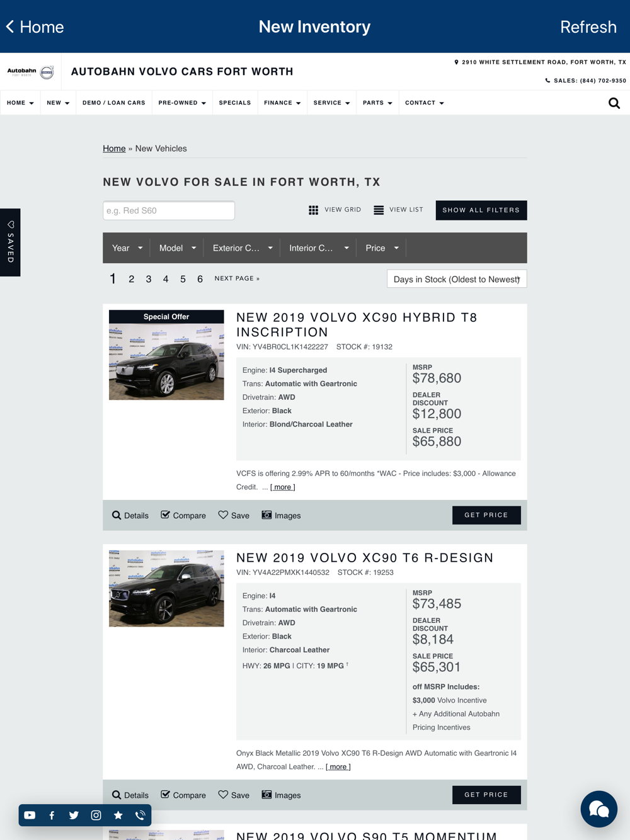
Task: Go to results page 4
Action: [x=166, y=279]
